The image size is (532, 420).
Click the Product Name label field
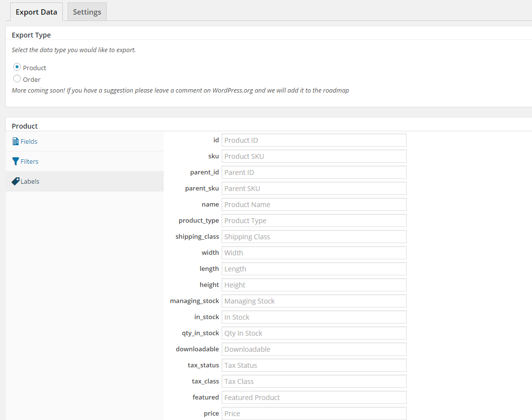(314, 205)
